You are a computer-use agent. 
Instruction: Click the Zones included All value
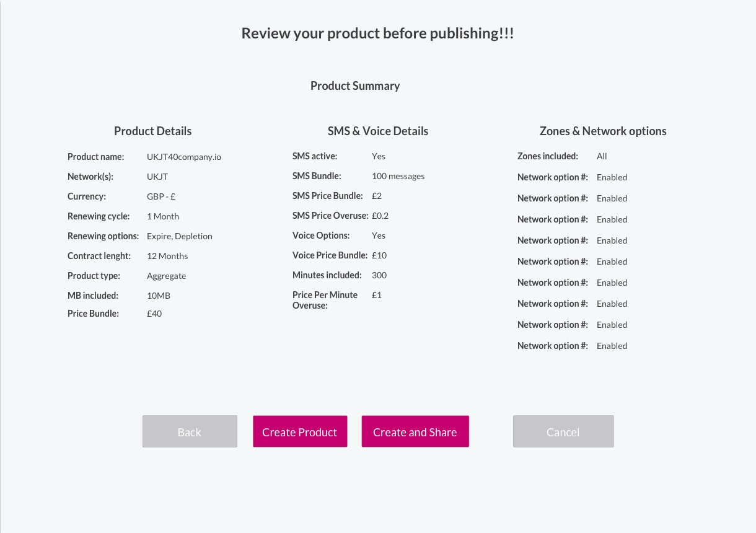602,156
